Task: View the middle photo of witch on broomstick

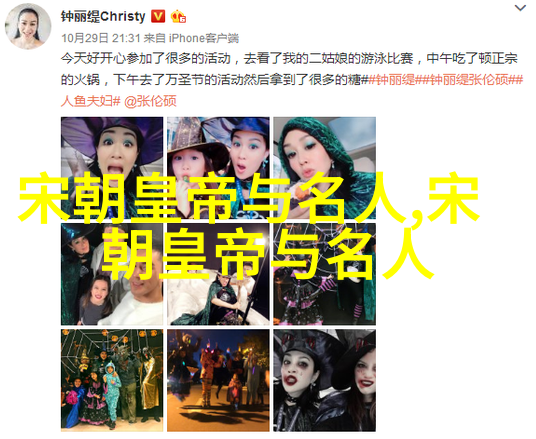Action: [218, 274]
